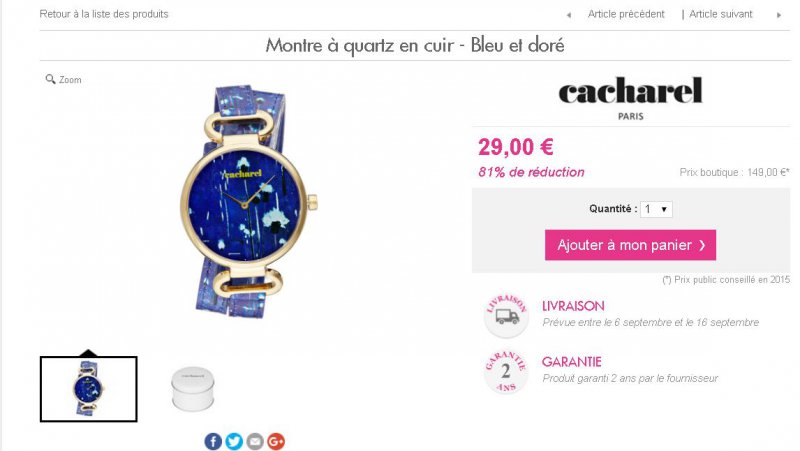Click the delivery truck Livraison badge

click(506, 316)
